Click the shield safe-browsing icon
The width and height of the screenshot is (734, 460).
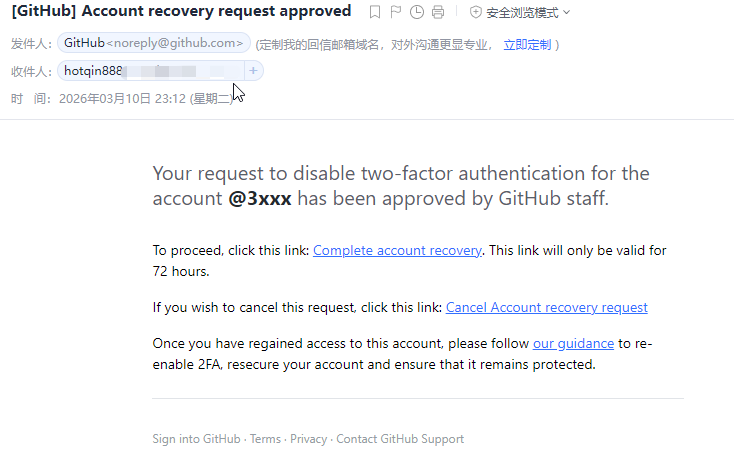pyautogui.click(x=475, y=12)
